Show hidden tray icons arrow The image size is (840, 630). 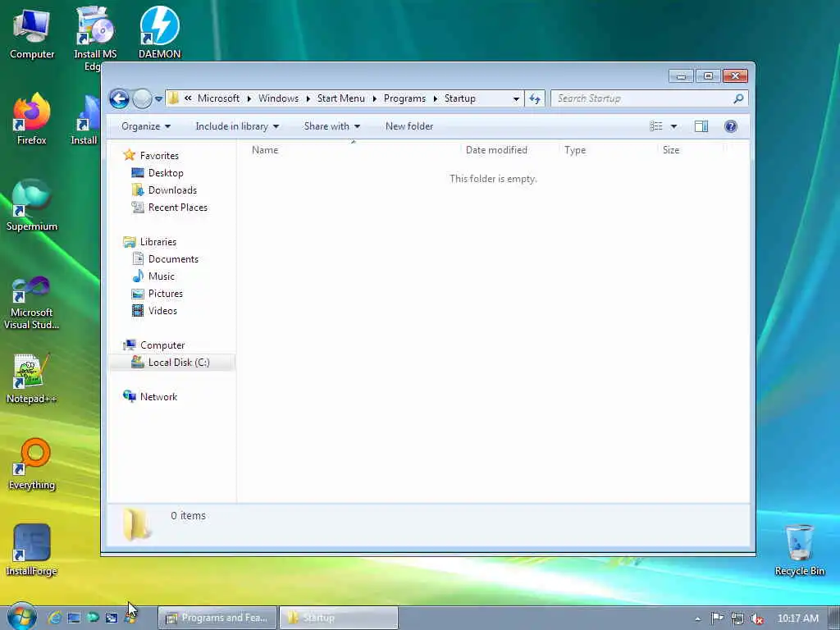click(697, 619)
